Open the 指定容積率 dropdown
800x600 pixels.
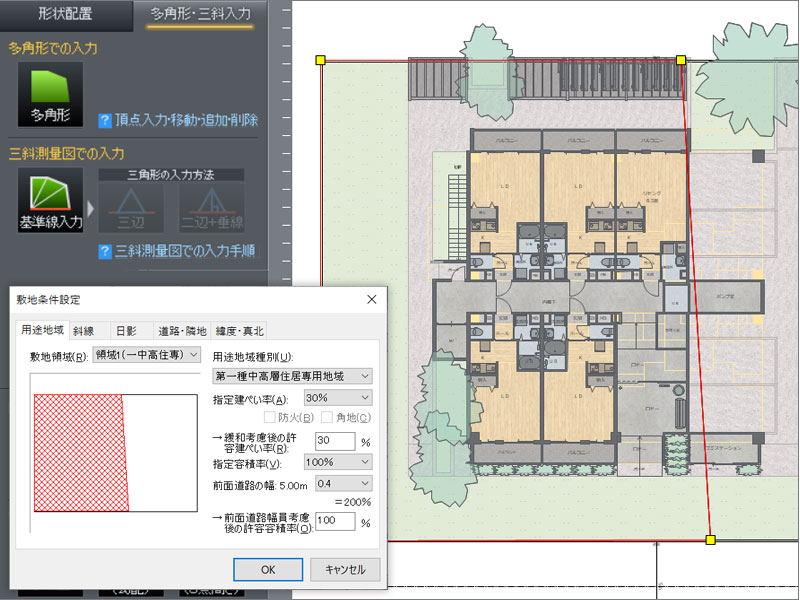[343, 463]
